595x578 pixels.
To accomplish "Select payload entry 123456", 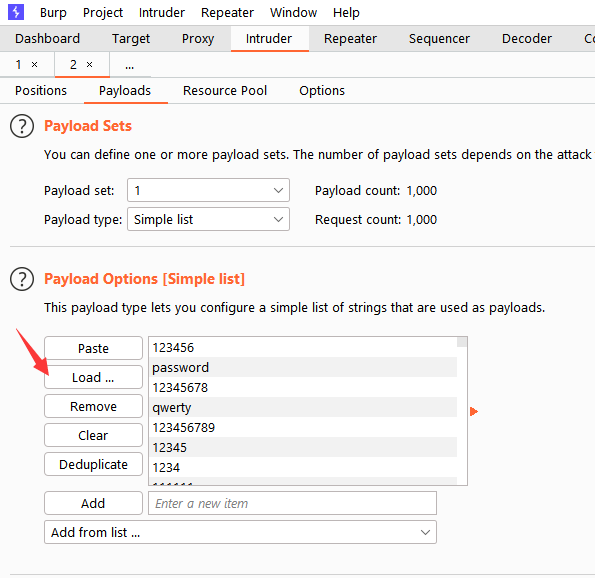I will click(303, 347).
